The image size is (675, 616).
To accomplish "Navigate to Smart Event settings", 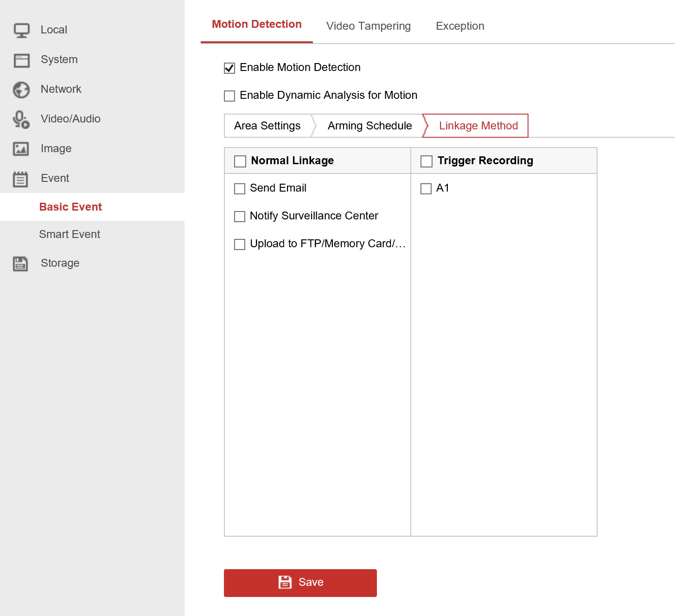I will pyautogui.click(x=70, y=234).
